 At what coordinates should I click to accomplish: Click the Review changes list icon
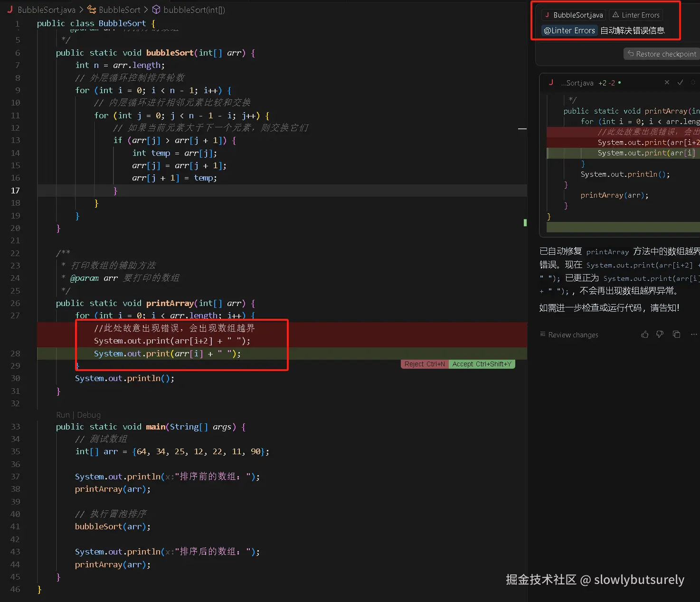543,334
